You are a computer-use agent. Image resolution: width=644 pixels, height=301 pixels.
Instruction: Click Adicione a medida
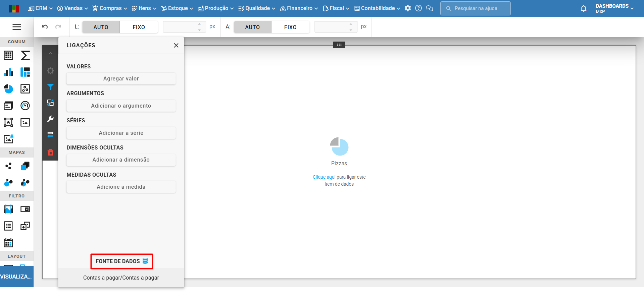(x=121, y=187)
